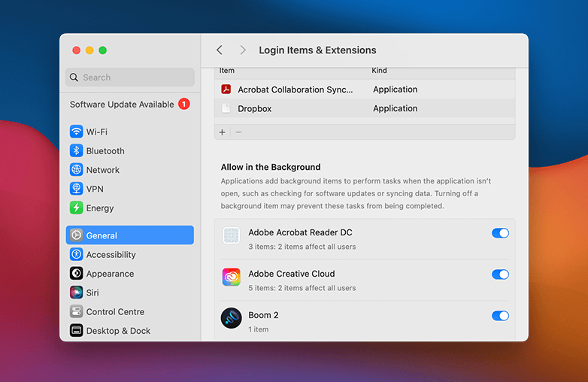
Task: Open Software Update Available
Action: click(x=130, y=105)
